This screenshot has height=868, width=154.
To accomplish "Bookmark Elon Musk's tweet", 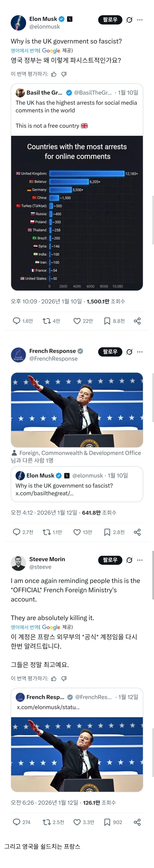I will tap(107, 321).
